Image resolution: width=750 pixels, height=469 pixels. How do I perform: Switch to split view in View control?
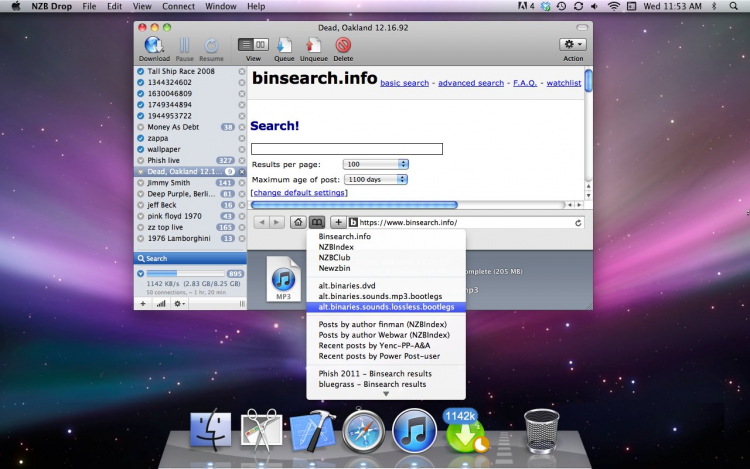(261, 45)
